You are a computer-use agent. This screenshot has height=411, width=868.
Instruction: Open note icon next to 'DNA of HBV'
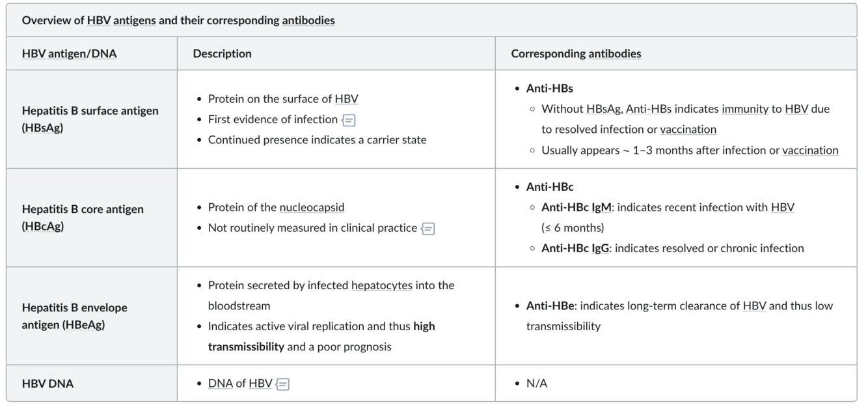pyautogui.click(x=282, y=384)
